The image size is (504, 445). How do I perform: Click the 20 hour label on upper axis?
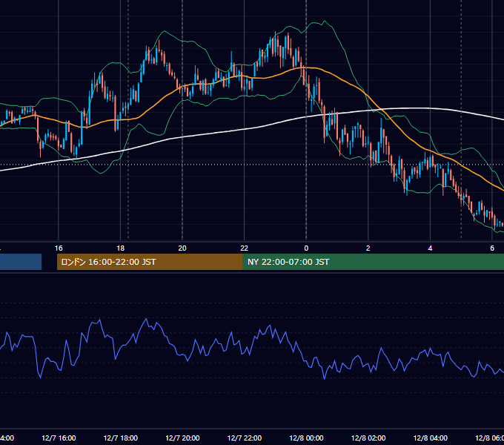pos(182,248)
